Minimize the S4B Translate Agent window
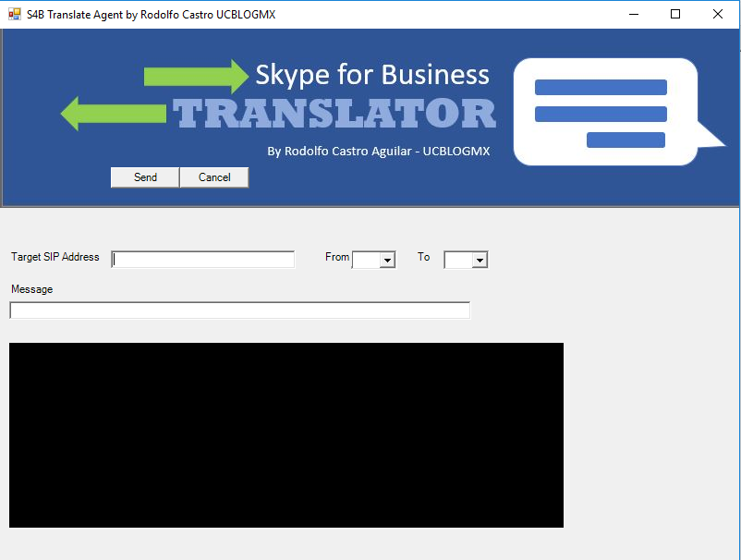This screenshot has width=741, height=560. coord(634,14)
